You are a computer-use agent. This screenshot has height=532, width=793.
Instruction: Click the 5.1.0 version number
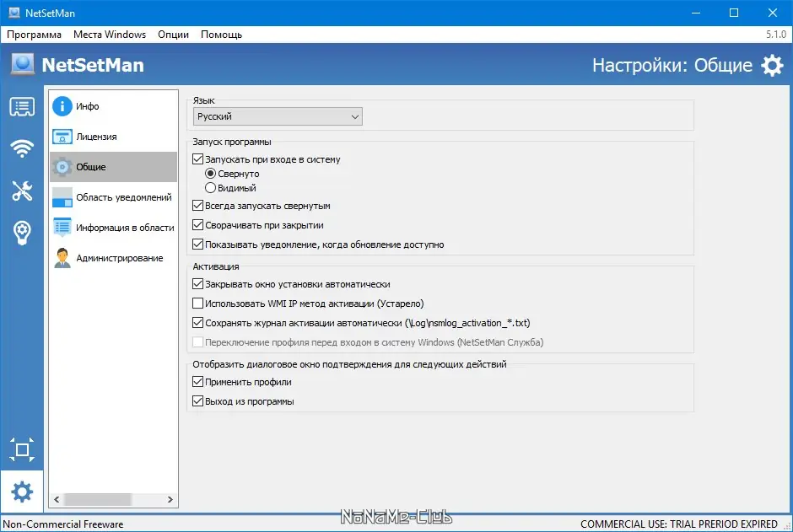click(x=776, y=35)
